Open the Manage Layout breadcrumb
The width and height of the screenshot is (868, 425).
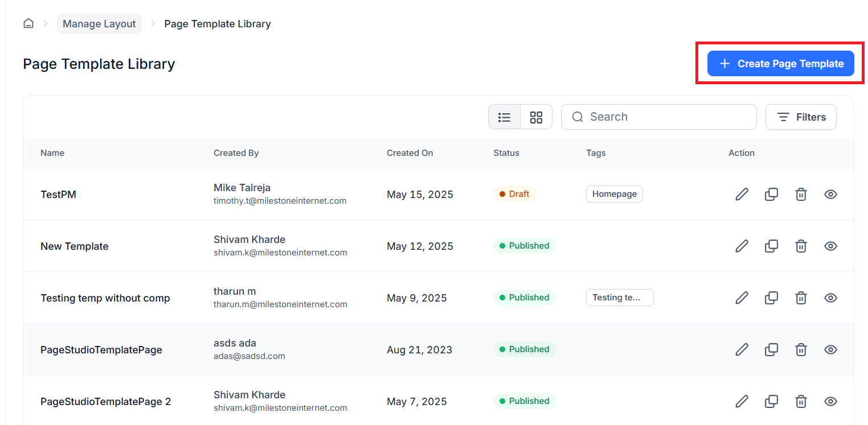pos(99,24)
